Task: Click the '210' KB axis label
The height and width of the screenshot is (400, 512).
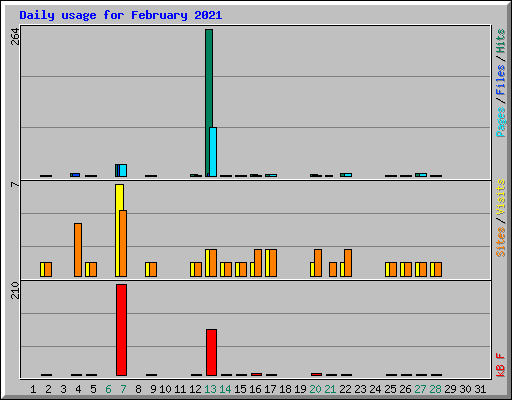Action: 15,290
